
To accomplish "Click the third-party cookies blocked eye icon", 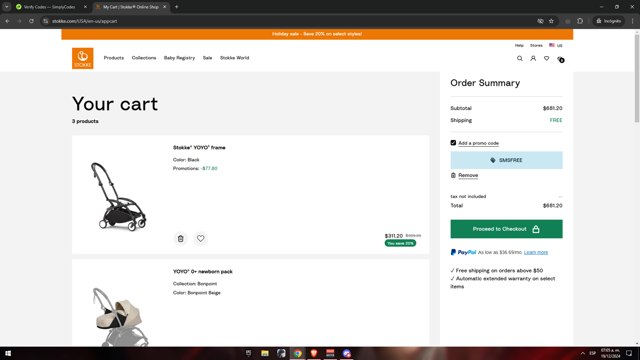I will (x=540, y=21).
